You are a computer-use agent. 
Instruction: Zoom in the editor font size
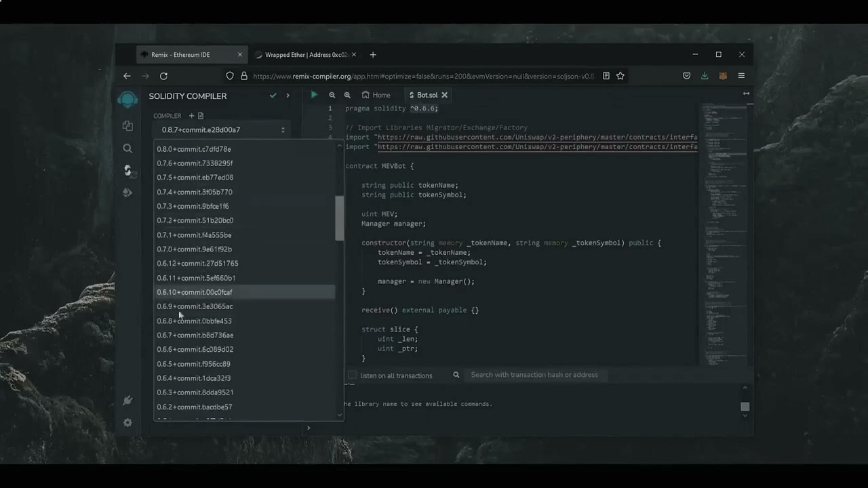(347, 95)
